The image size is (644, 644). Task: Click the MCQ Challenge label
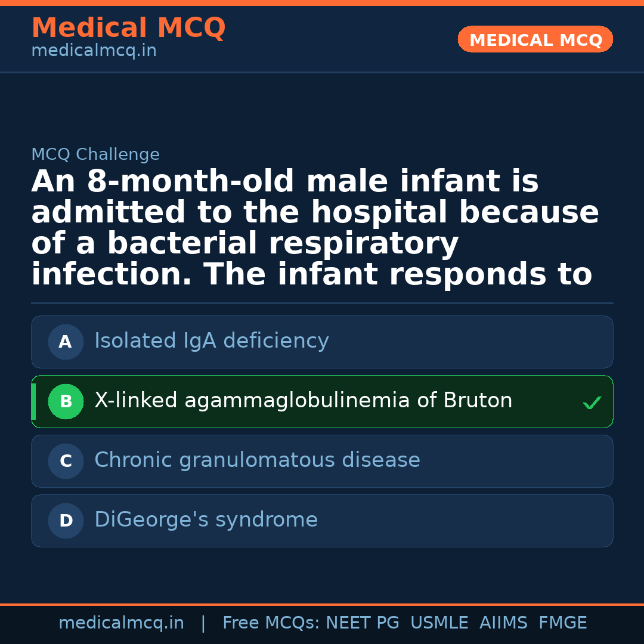pyautogui.click(x=95, y=155)
